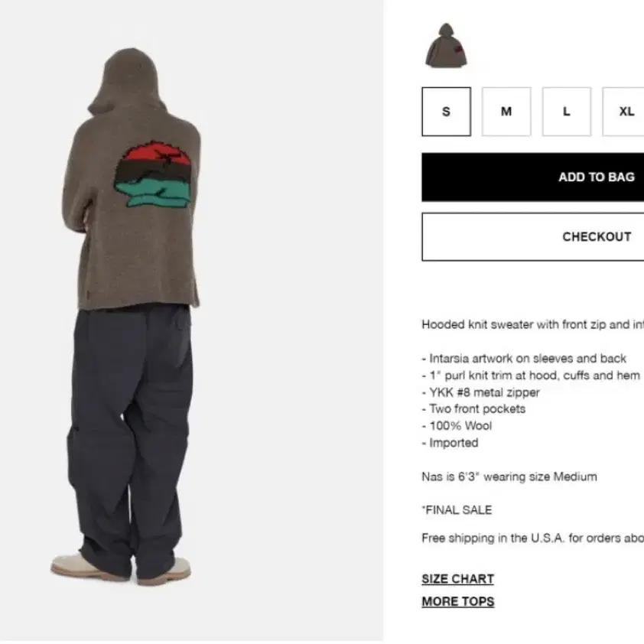
Task: Choose size L
Action: coord(567,112)
